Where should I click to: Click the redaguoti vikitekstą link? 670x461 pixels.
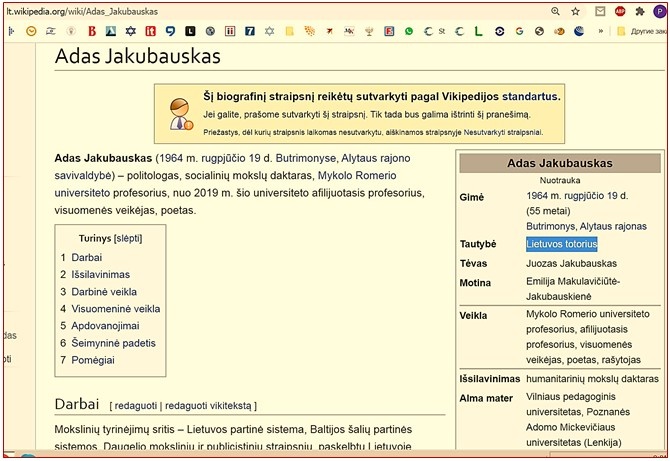210,405
